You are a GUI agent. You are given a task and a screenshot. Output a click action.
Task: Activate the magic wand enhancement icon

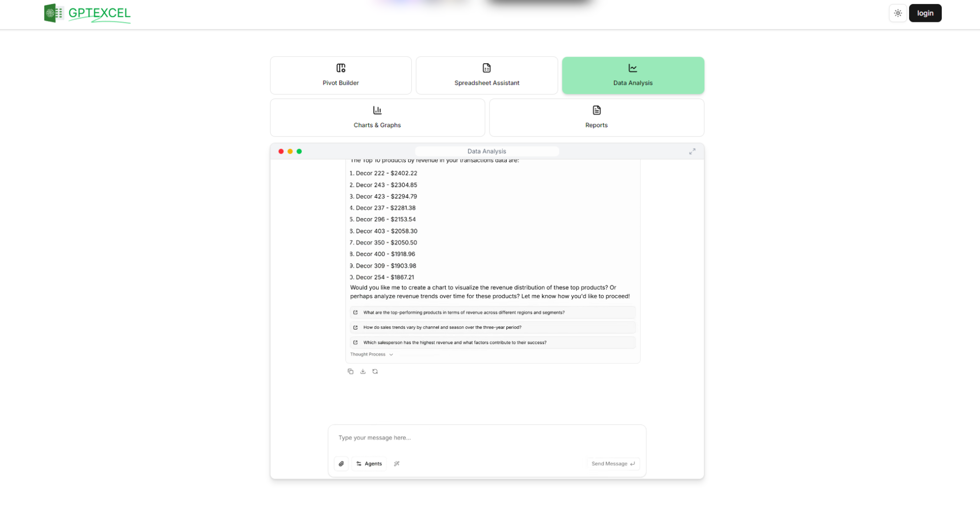[x=397, y=464]
